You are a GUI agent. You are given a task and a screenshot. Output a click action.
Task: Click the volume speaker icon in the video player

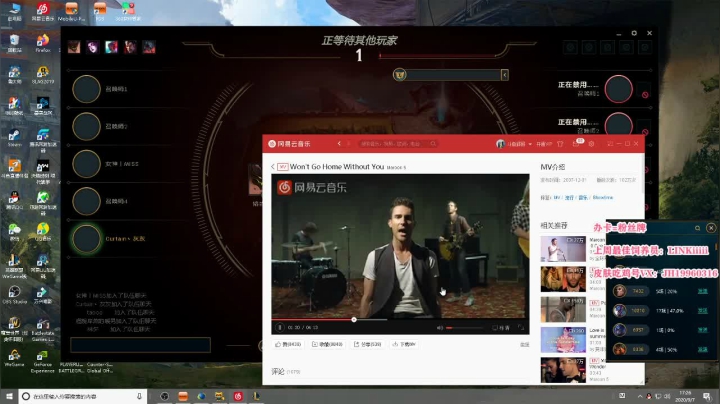tap(440, 328)
